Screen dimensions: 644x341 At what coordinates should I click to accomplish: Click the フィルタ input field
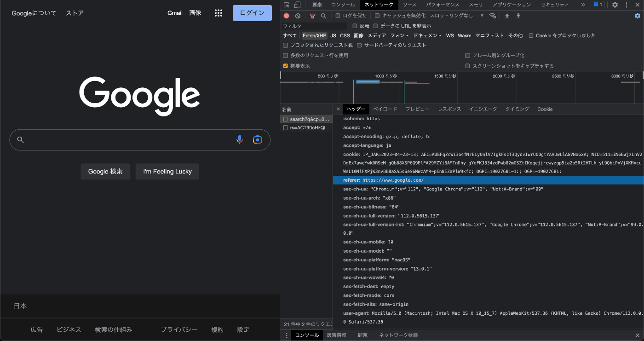[315, 26]
